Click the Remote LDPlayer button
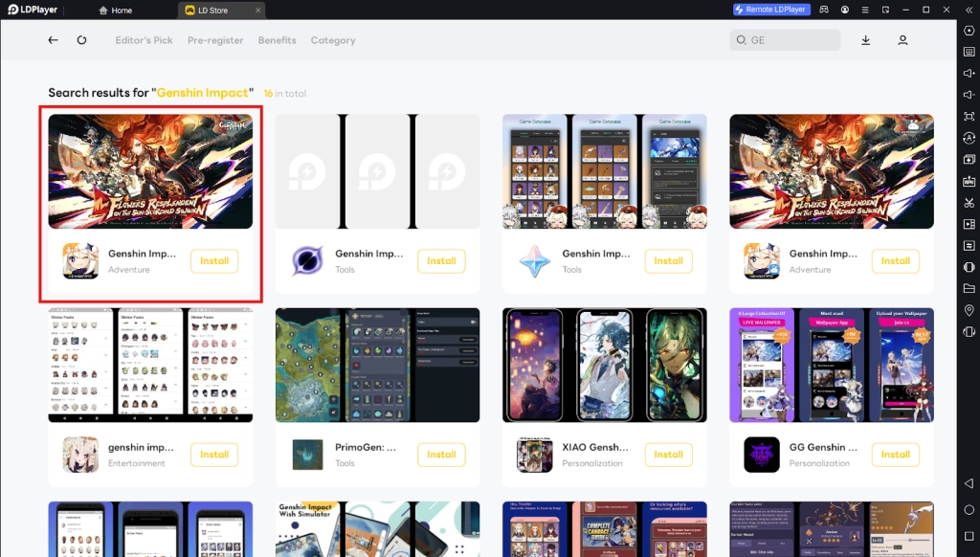This screenshot has height=557, width=980. (771, 10)
